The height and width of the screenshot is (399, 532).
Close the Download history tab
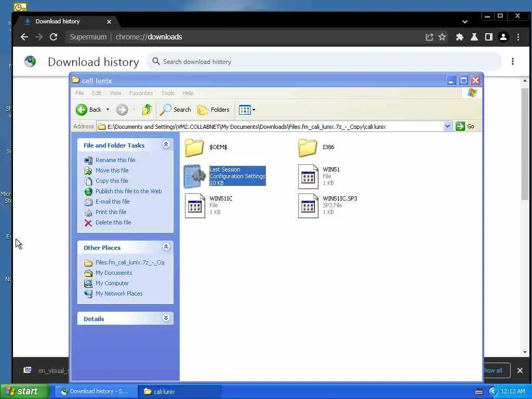pos(109,22)
